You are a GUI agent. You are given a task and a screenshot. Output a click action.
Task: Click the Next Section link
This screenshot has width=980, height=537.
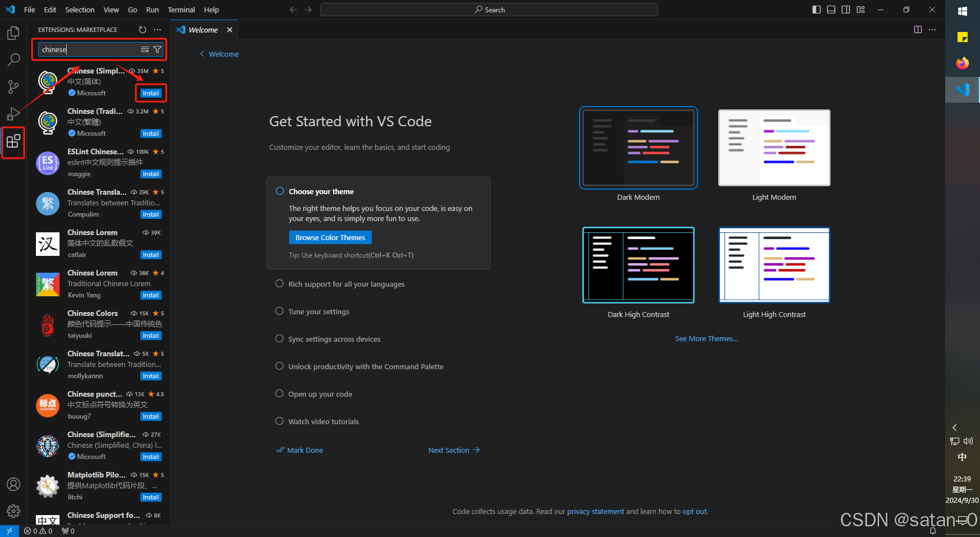(x=454, y=450)
